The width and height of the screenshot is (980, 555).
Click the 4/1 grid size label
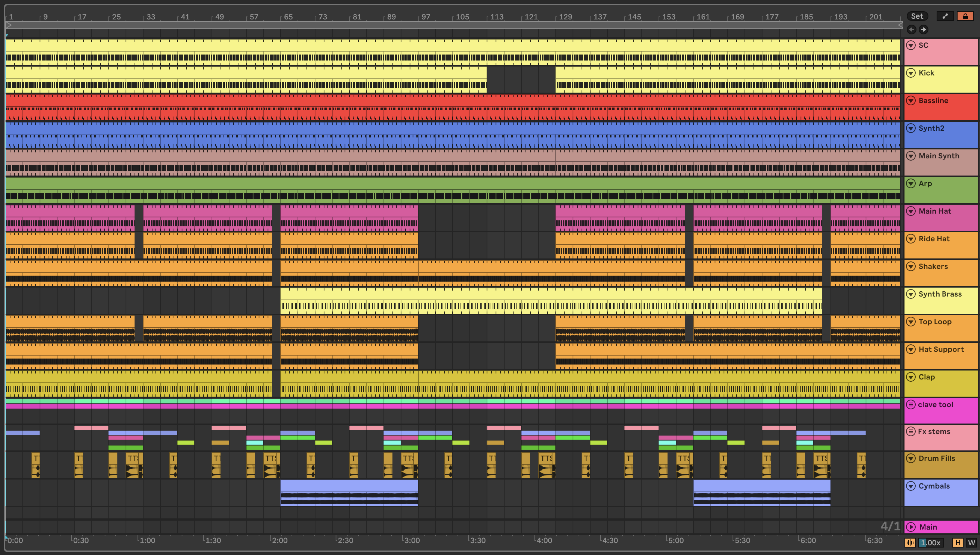coord(890,526)
